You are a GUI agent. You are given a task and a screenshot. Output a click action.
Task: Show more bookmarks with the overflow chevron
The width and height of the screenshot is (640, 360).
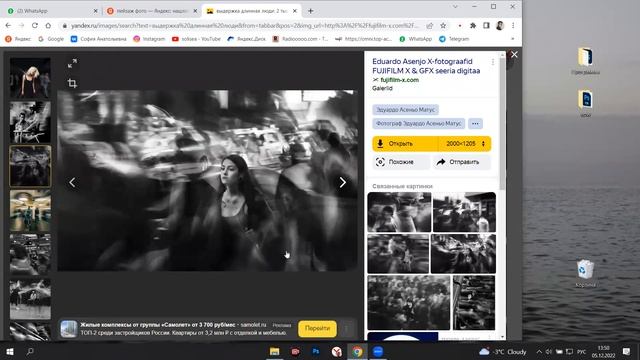(513, 39)
